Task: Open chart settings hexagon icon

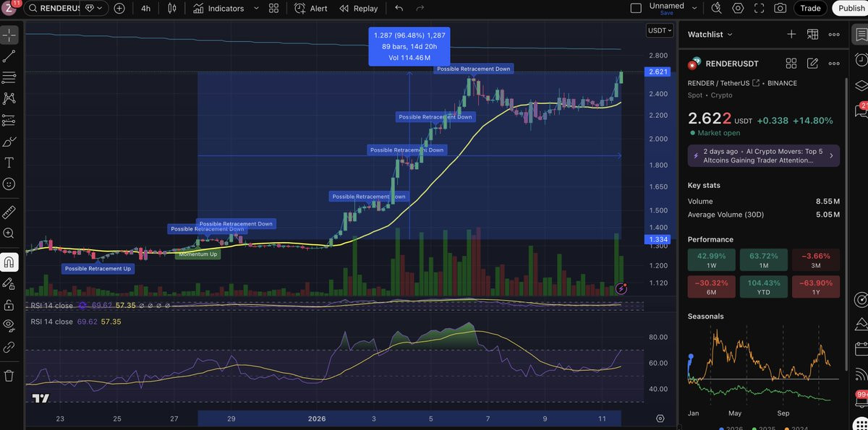Action: click(738, 9)
